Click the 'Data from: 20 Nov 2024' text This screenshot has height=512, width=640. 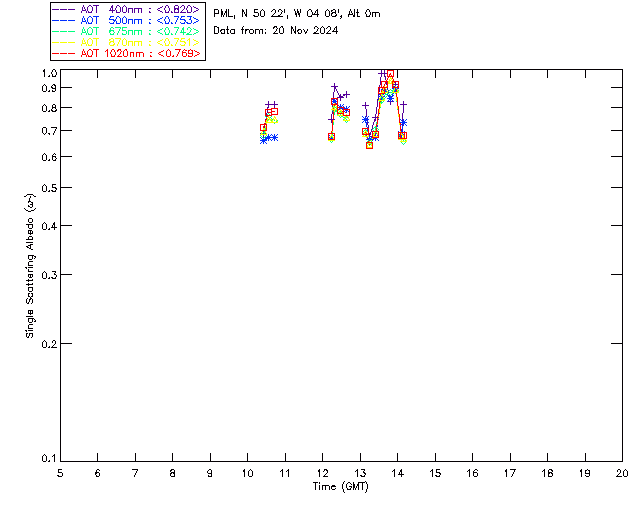point(276,31)
